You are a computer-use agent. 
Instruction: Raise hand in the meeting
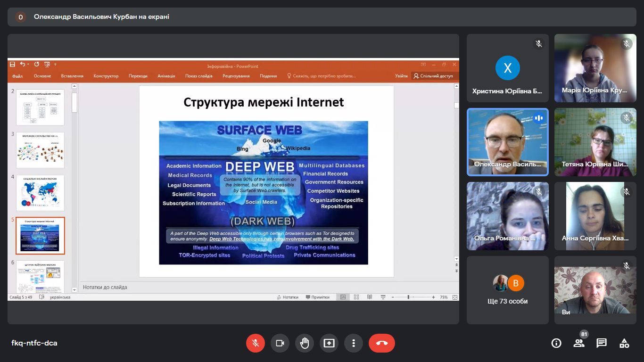pos(305,343)
